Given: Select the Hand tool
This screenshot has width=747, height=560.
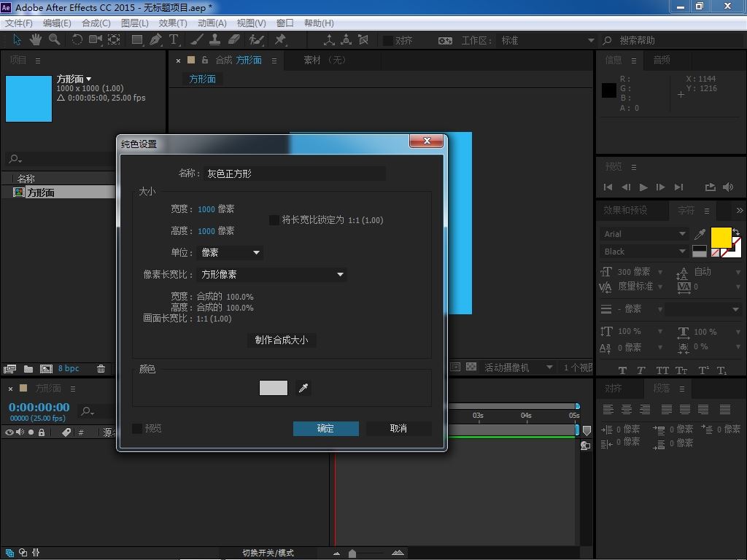Looking at the screenshot, I should [x=36, y=40].
